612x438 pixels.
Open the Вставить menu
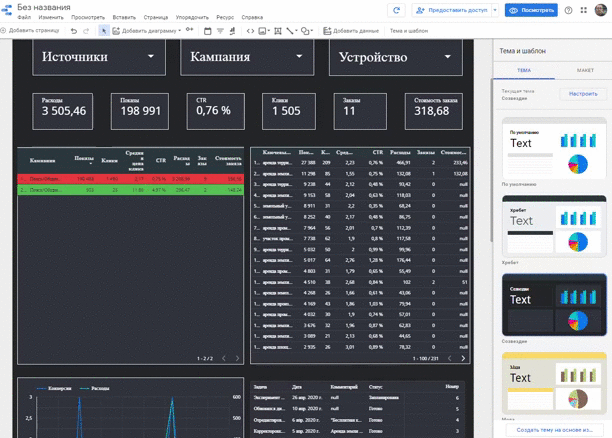(124, 18)
